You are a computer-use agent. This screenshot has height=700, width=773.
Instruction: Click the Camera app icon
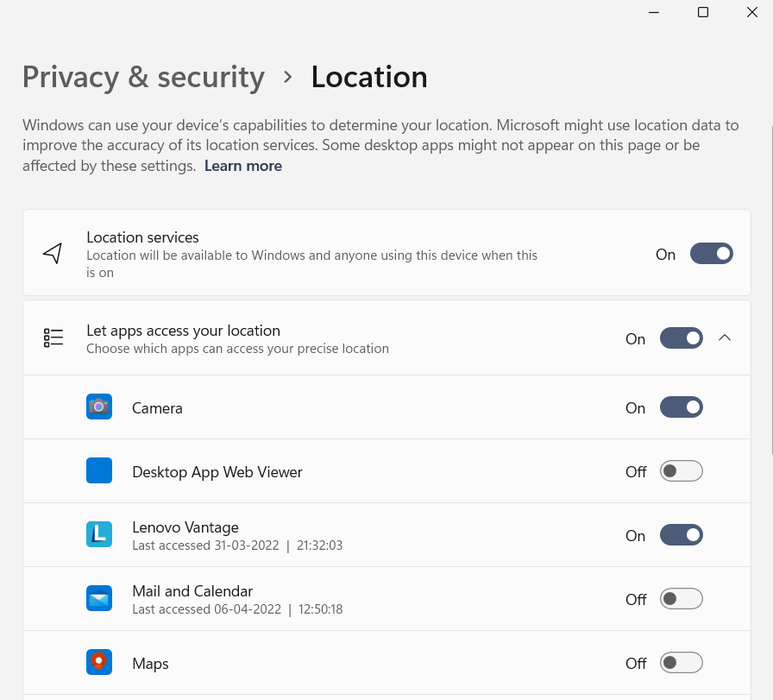click(x=99, y=407)
